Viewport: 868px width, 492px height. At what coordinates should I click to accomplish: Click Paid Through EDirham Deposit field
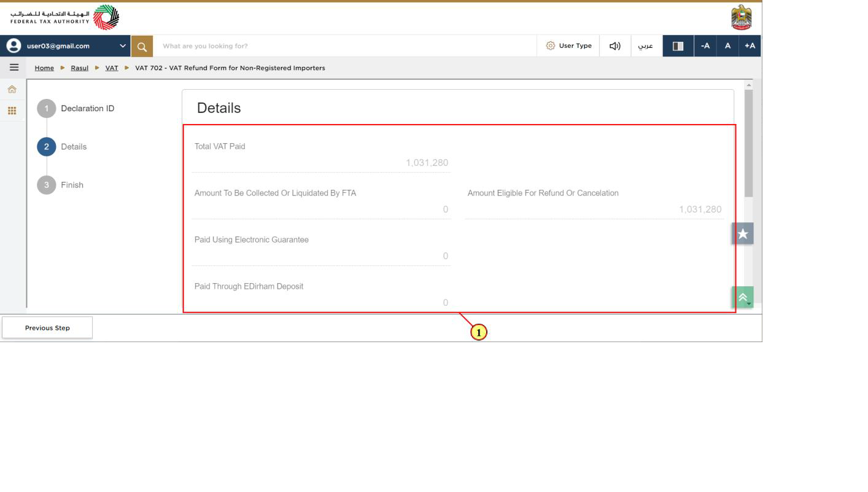[x=321, y=303]
